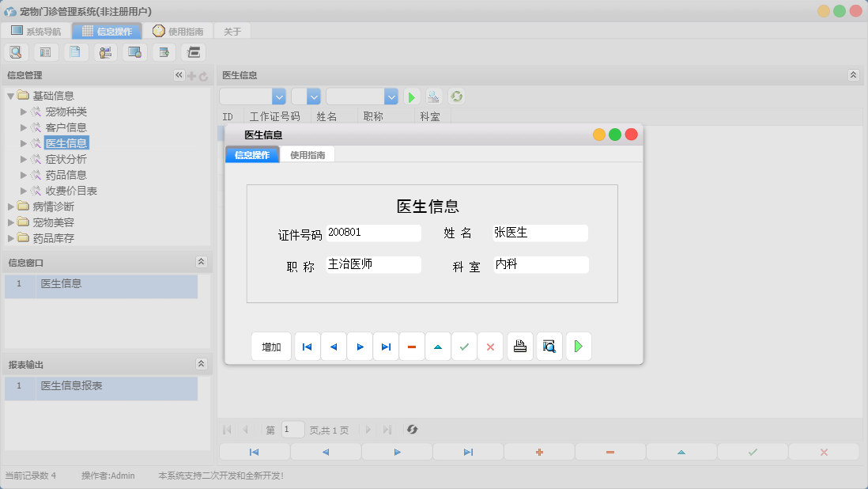The image size is (868, 489).
Task: Select the search icon in the toolbar
Action: 16,51
